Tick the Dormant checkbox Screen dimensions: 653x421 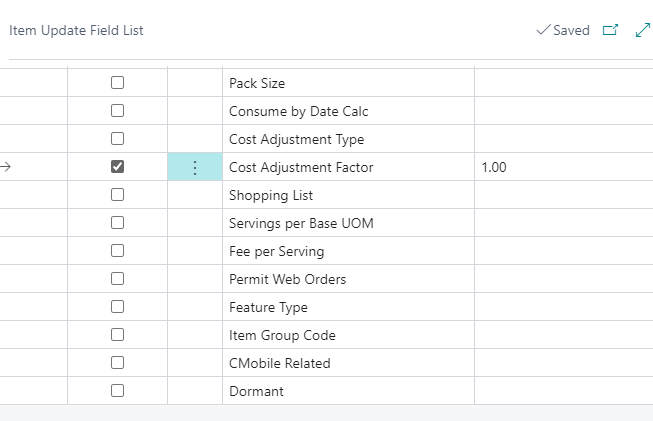point(117,391)
